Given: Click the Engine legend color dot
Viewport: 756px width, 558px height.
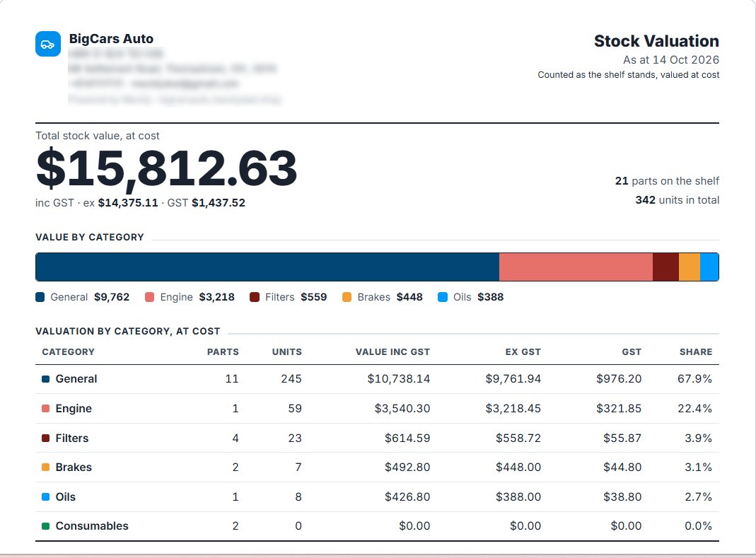Looking at the screenshot, I should [x=149, y=297].
